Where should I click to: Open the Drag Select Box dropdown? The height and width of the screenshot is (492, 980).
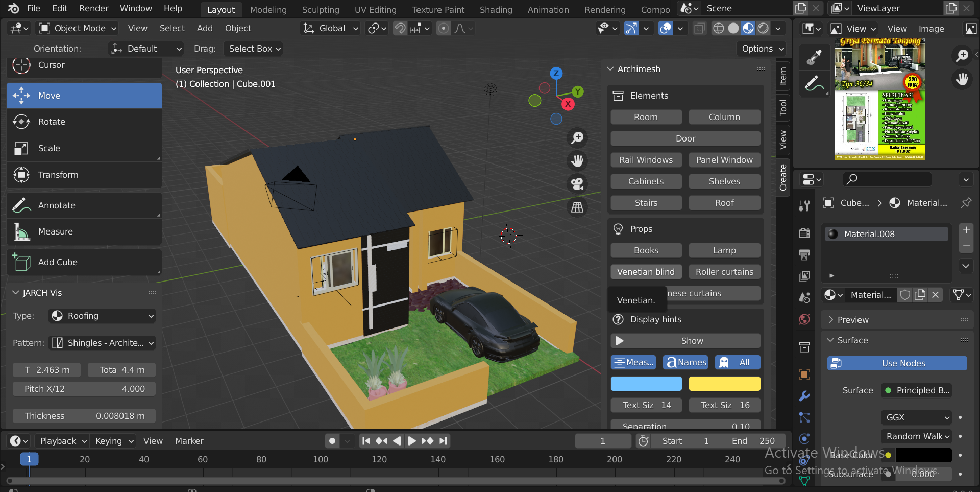pyautogui.click(x=254, y=49)
